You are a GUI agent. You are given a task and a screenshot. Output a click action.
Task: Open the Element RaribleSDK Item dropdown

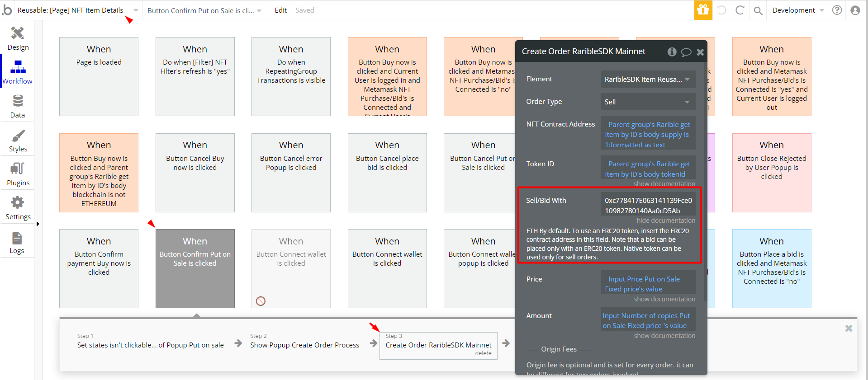(x=648, y=79)
